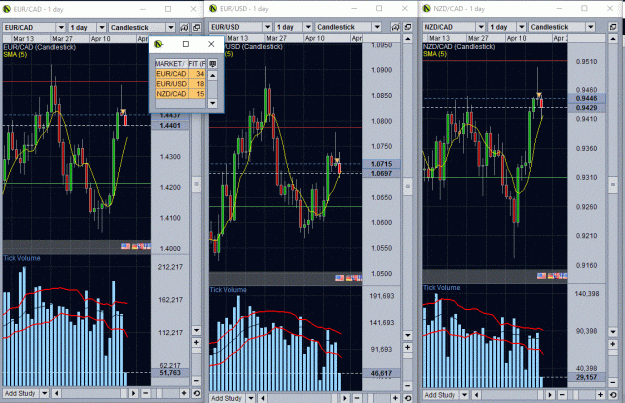The image size is (625, 403).
Task: Click the drawing tools icon in EUR/CAD toolbar
Action: 184,28
